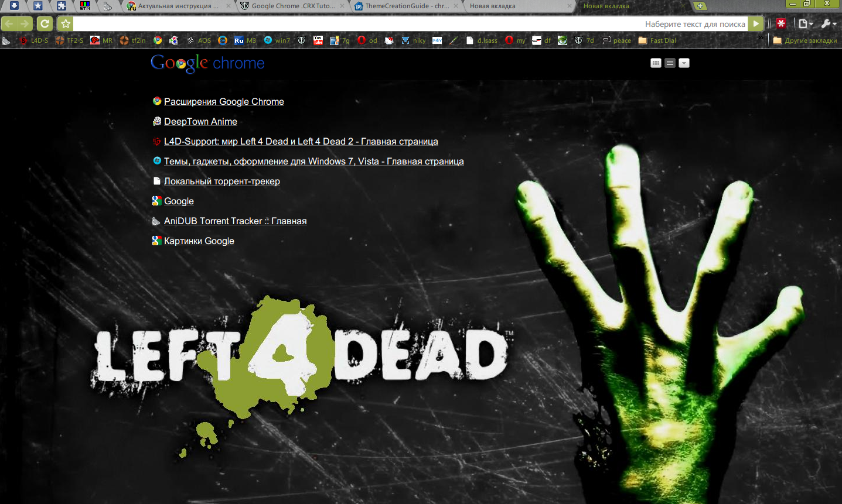This screenshot has width=842, height=504.
Task: Open the page menu dropdown
Action: (806, 23)
